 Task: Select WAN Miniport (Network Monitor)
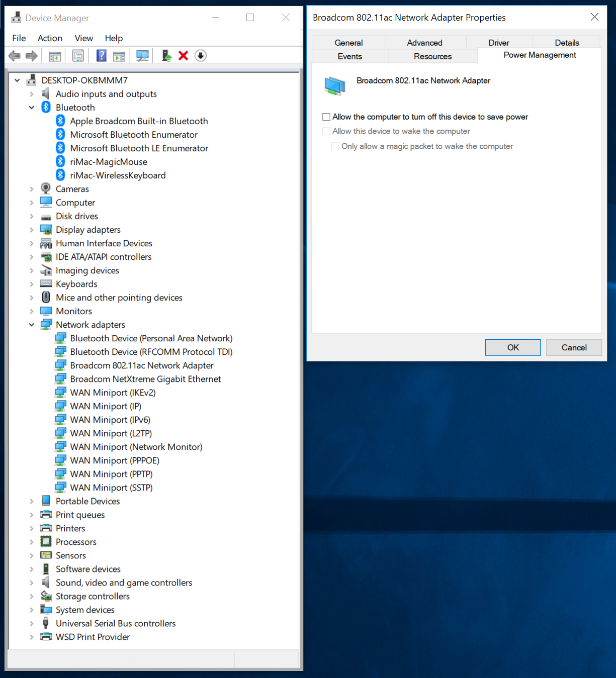(136, 447)
